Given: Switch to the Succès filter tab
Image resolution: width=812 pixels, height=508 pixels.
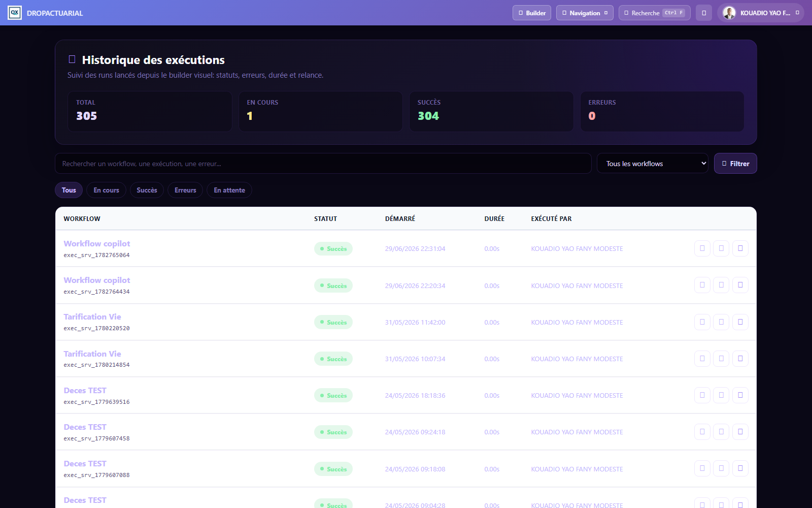Looking at the screenshot, I should 147,190.
